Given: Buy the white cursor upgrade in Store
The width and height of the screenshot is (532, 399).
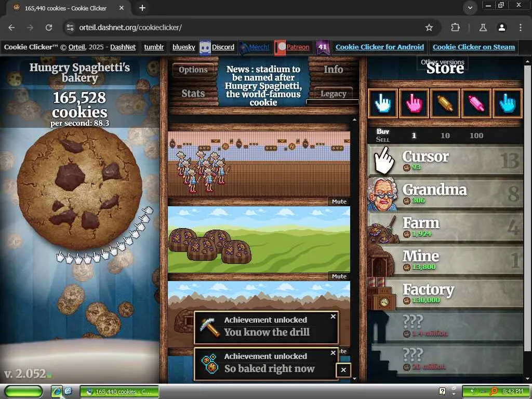Looking at the screenshot, I should pos(383,103).
